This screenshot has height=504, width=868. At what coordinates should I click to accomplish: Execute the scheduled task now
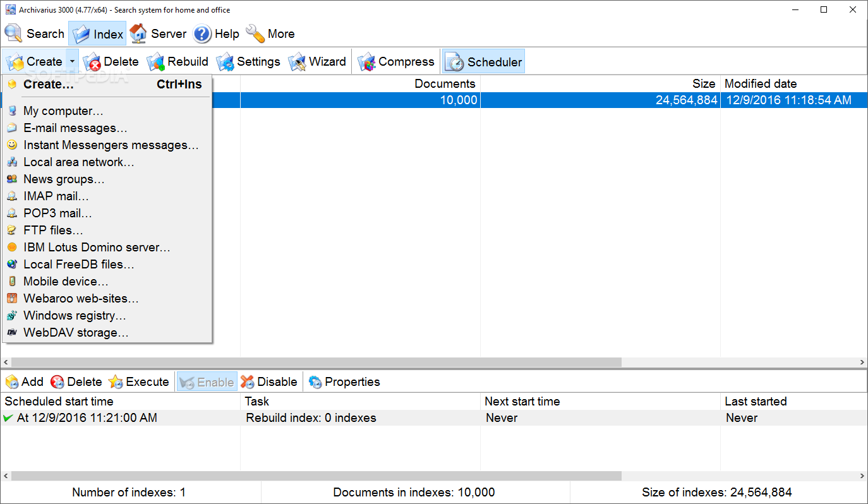tap(139, 382)
